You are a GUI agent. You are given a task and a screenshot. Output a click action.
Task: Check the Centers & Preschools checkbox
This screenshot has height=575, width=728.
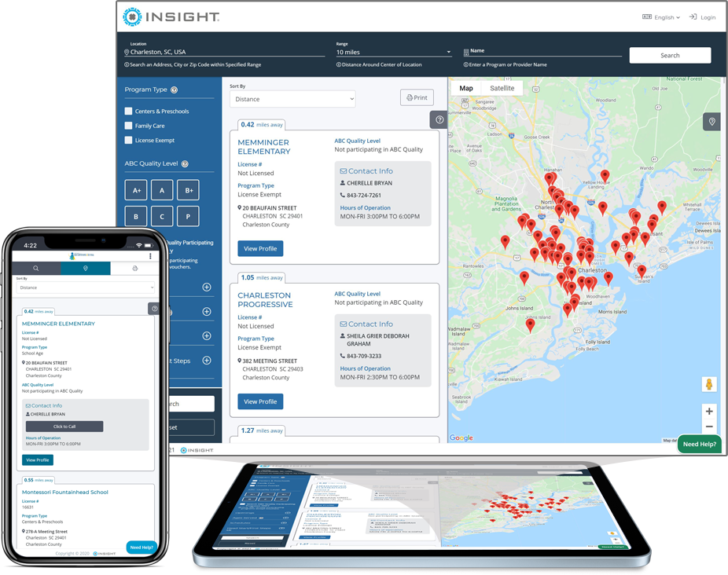(129, 112)
